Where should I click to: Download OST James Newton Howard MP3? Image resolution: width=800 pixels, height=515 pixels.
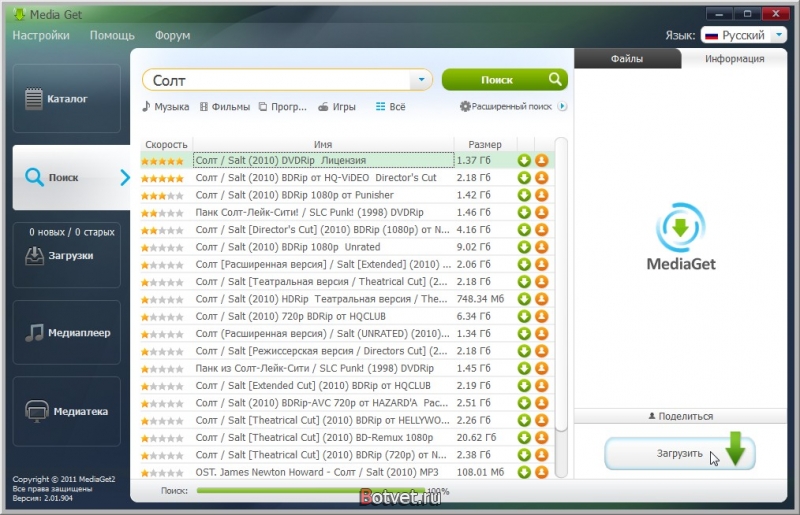[x=524, y=473]
